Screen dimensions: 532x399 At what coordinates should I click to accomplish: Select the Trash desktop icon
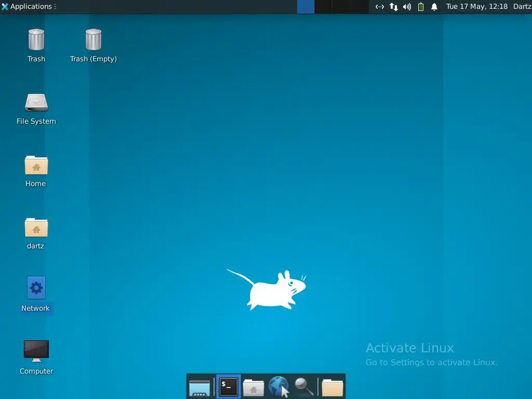click(36, 39)
